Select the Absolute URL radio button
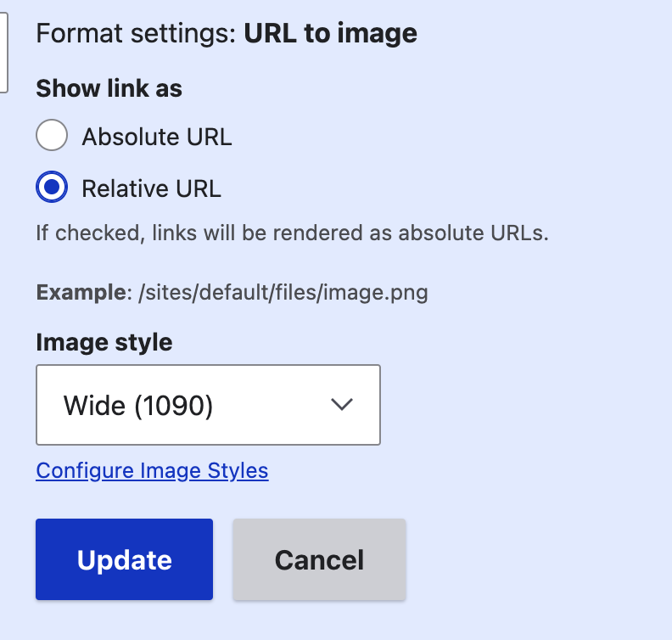Screen dimensions: 672x640 click(52, 136)
